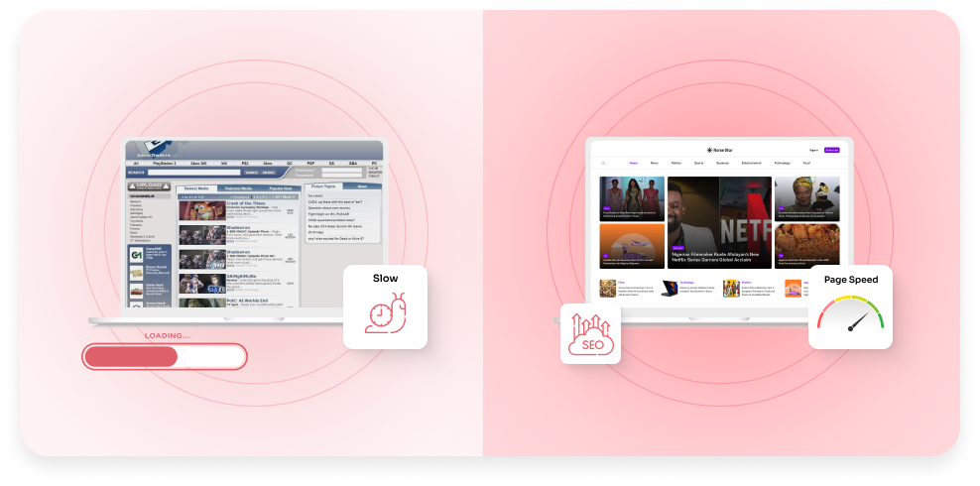This screenshot has width=980, height=486.
Task: Click the Page Speed gauge icon
Action: 849,316
